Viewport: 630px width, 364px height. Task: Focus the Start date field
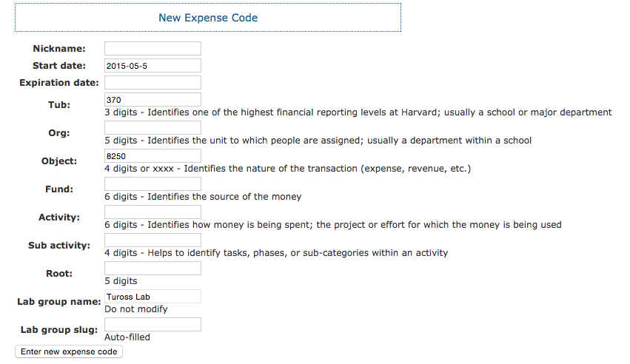(153, 65)
